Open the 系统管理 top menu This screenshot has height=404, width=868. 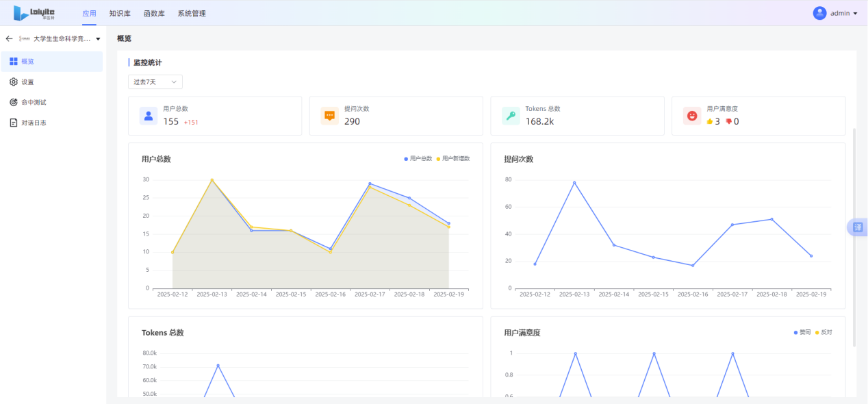(192, 14)
